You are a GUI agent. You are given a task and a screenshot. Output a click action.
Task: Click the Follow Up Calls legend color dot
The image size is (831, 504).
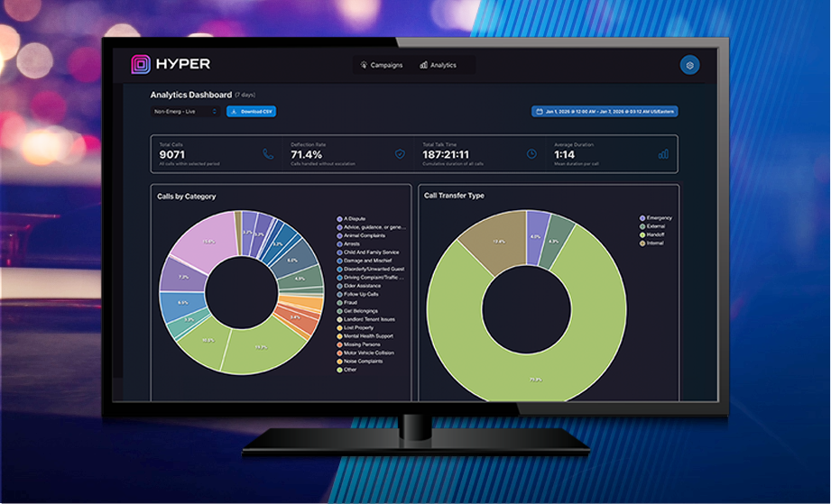340,294
